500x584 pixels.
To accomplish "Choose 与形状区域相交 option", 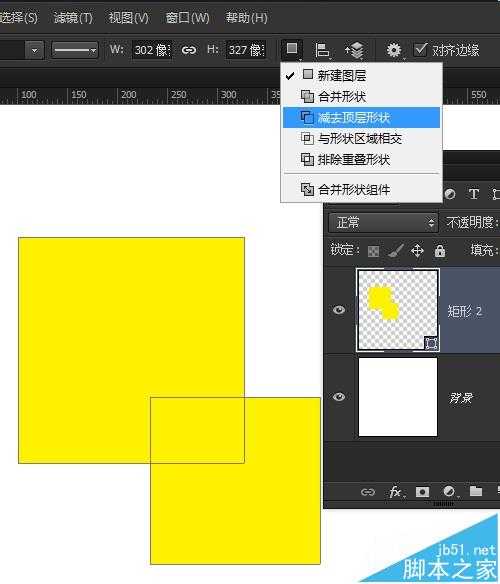I will click(x=361, y=139).
